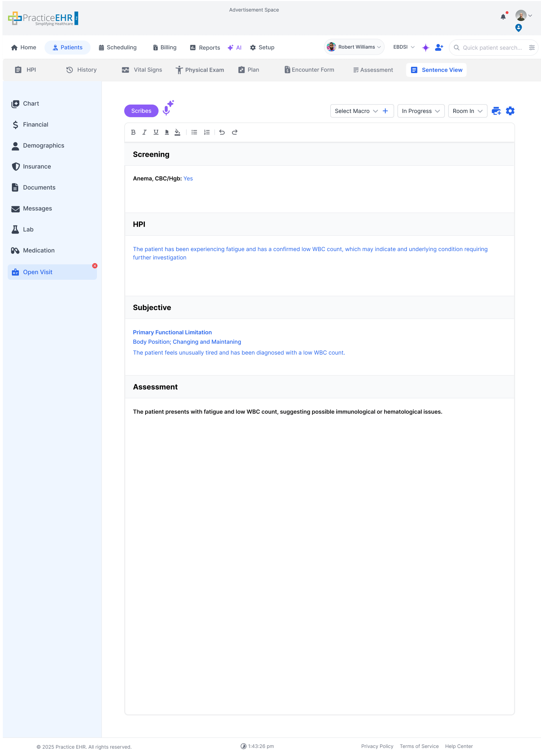Click the print plus icon
The width and height of the screenshot is (541, 756).
(x=496, y=111)
